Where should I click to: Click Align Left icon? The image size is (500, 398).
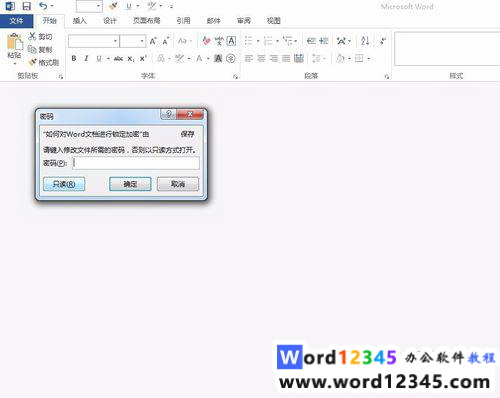coord(249,59)
